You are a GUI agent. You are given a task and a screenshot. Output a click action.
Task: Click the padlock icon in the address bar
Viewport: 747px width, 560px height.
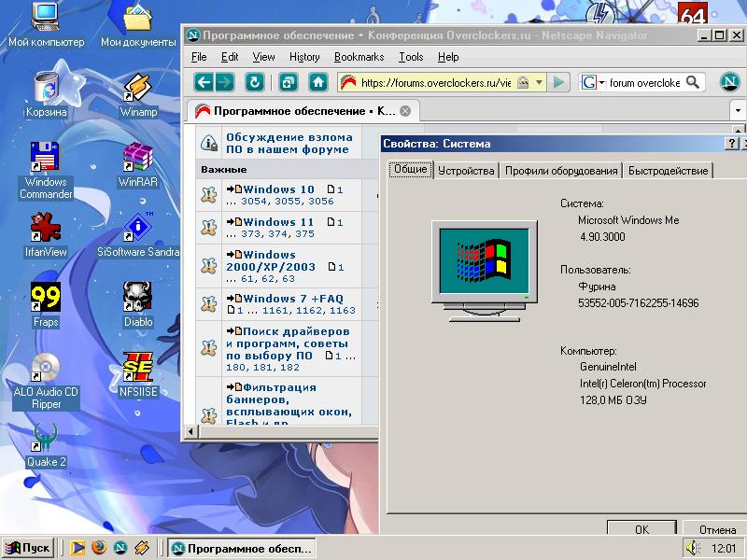tap(523, 82)
